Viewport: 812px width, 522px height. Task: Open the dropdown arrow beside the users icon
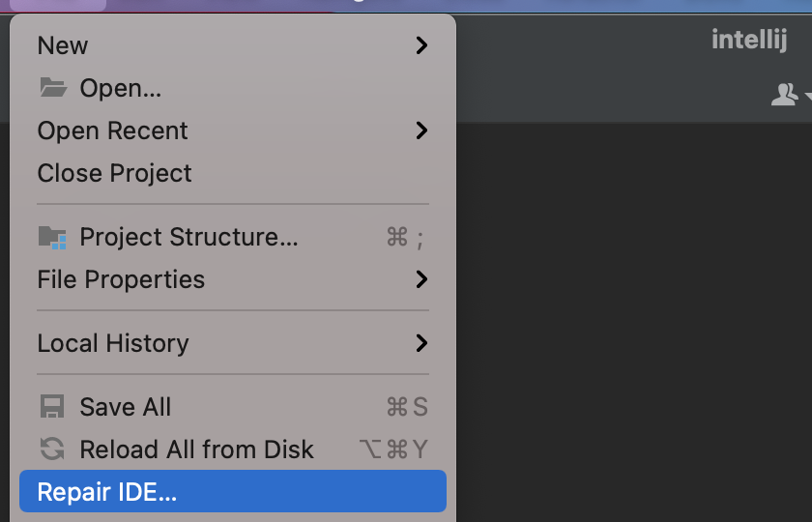point(808,96)
